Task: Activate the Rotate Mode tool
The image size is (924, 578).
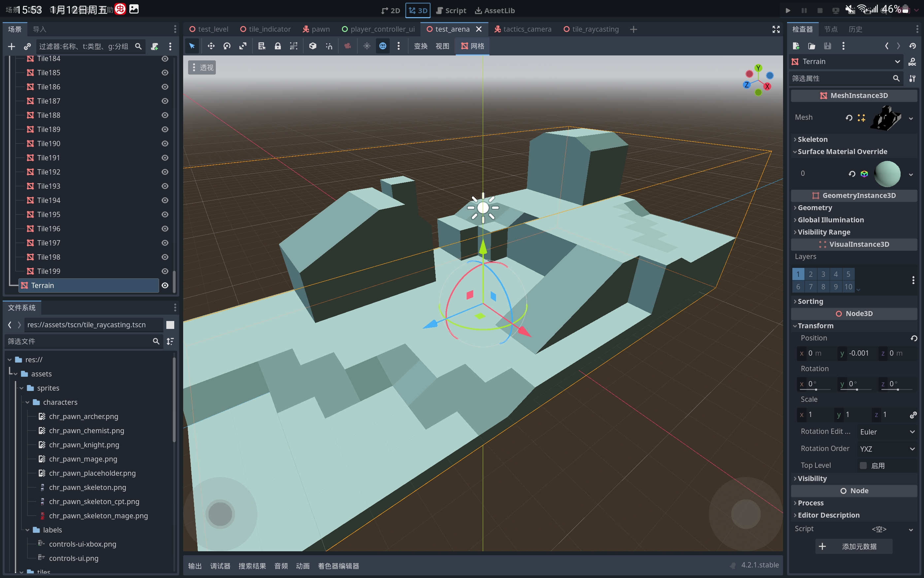Action: pos(227,46)
